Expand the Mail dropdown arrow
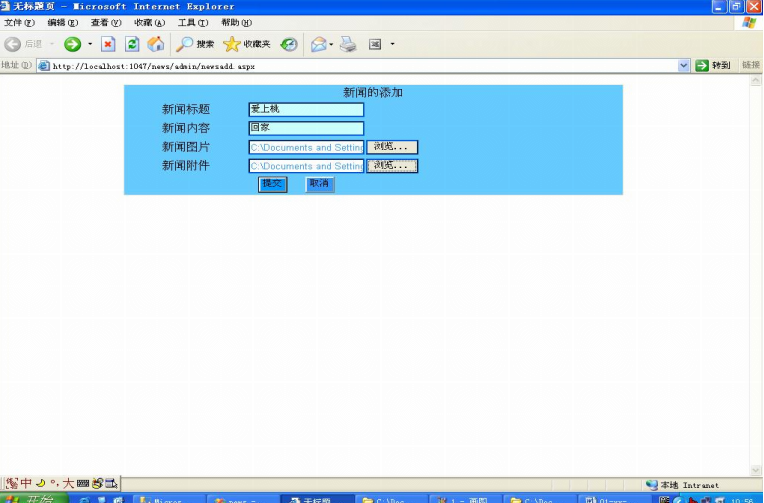 coord(331,44)
